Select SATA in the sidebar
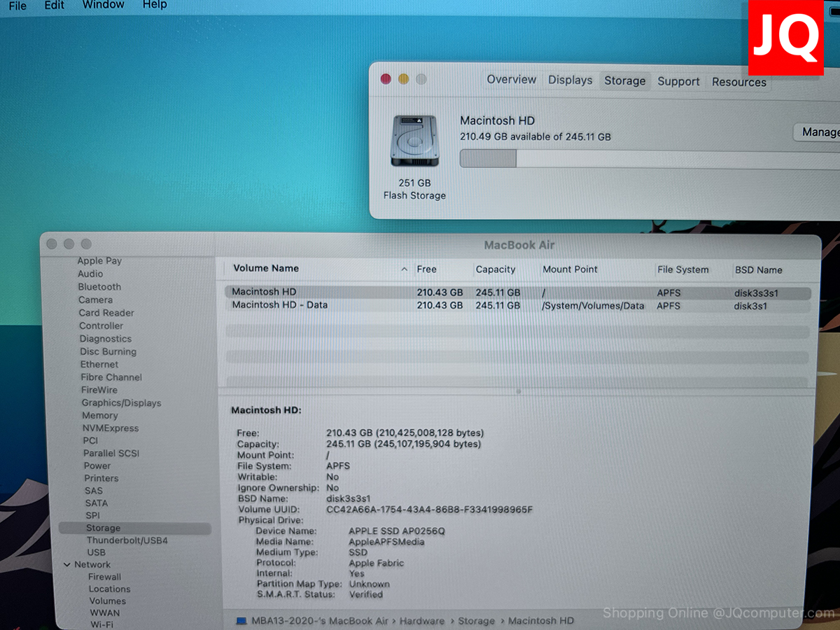The width and height of the screenshot is (840, 630). pos(97,503)
